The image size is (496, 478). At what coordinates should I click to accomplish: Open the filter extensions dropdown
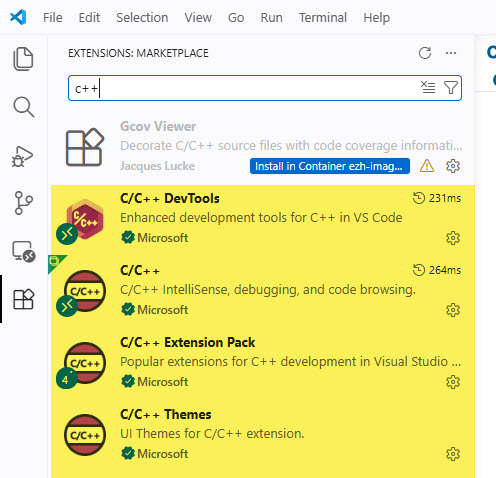pyautogui.click(x=451, y=88)
